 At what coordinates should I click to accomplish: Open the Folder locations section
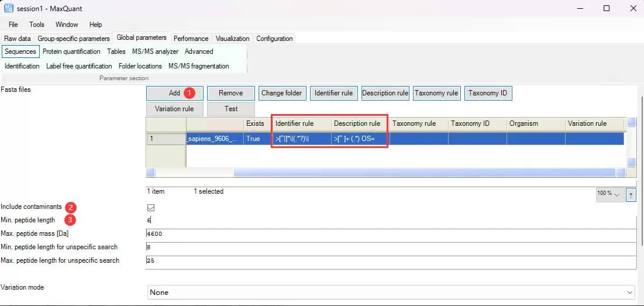point(140,66)
